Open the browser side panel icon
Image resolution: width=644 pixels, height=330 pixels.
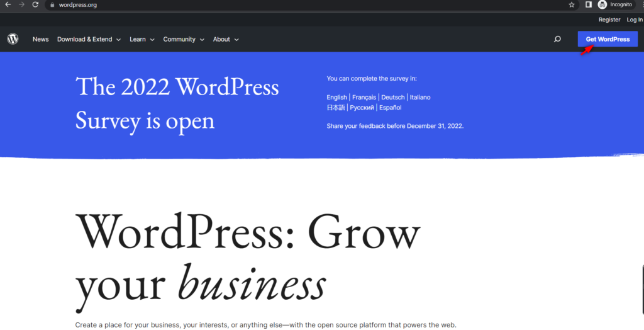[588, 4]
